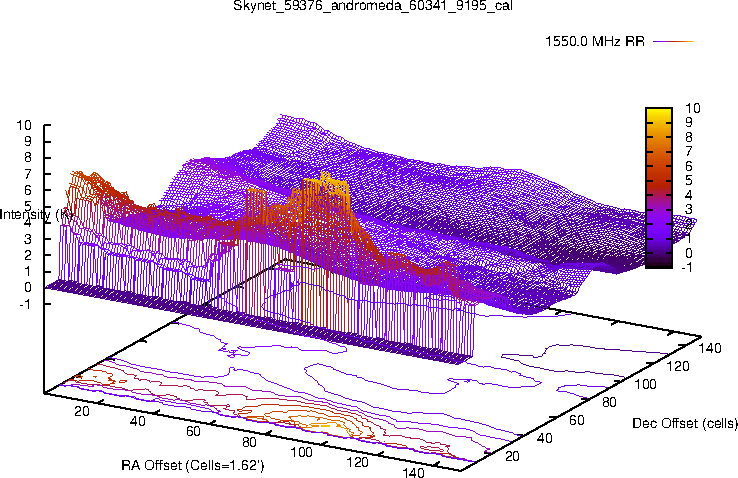
Task: Click the RA axis tick label 100
Action: point(301,452)
